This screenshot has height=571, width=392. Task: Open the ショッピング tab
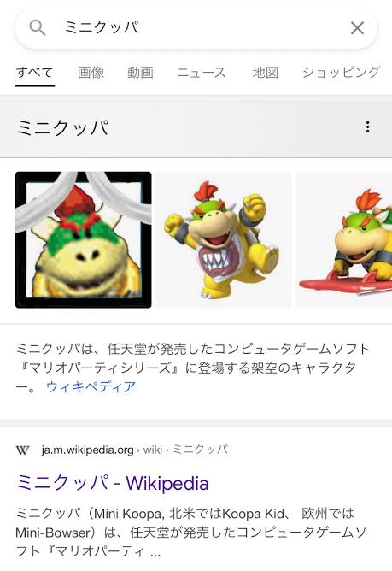[342, 72]
